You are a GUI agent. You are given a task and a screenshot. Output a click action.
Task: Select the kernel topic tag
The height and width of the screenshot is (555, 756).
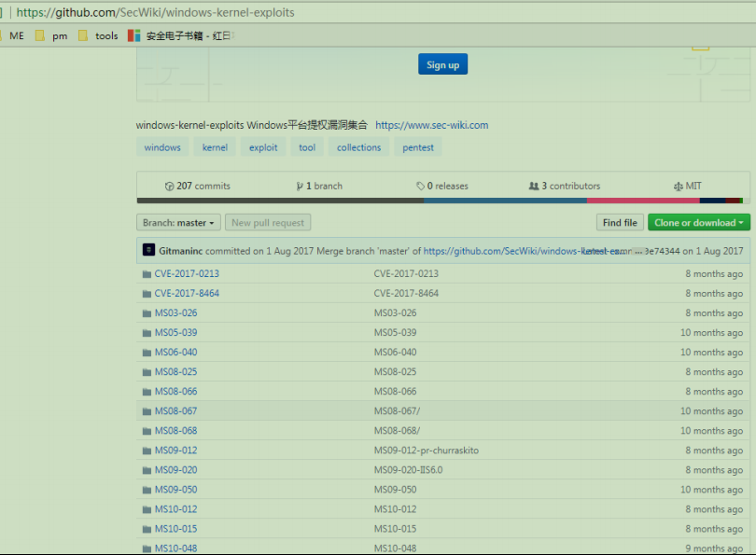coord(215,147)
